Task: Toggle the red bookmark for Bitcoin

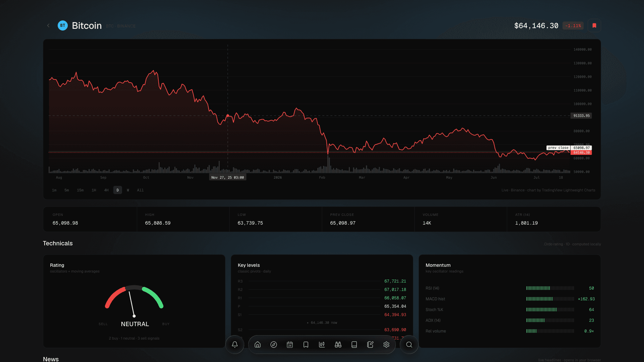Action: [x=594, y=25]
